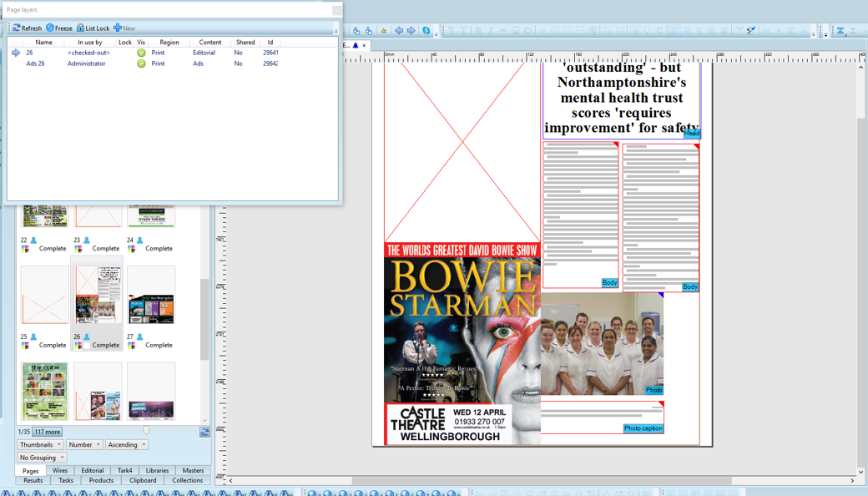This screenshot has height=496, width=868.
Task: Select page 25 thumbnail
Action: coord(45,295)
